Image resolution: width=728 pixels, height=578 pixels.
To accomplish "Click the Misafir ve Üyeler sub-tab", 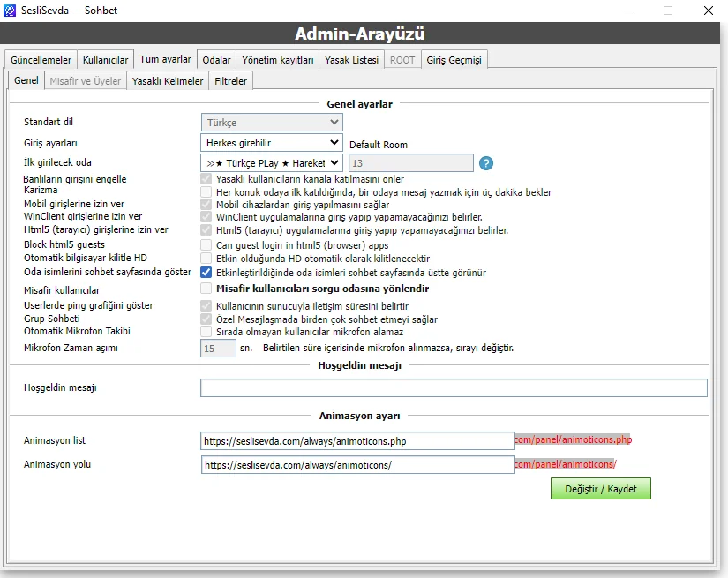I will 86,81.
